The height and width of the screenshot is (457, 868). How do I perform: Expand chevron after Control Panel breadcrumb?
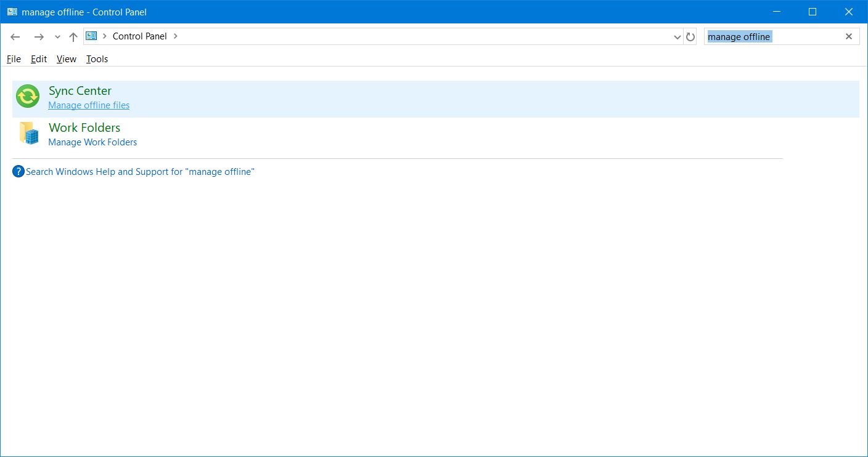(x=176, y=36)
